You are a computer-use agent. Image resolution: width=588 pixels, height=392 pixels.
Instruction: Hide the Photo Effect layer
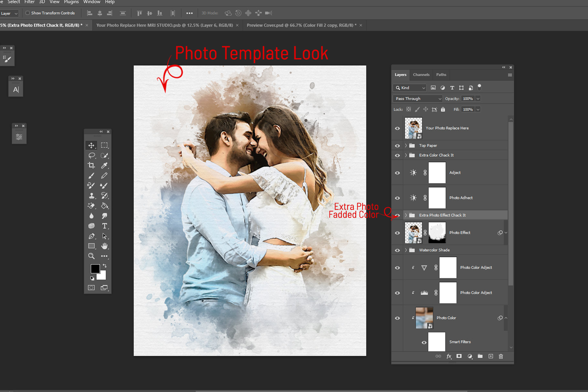397,233
